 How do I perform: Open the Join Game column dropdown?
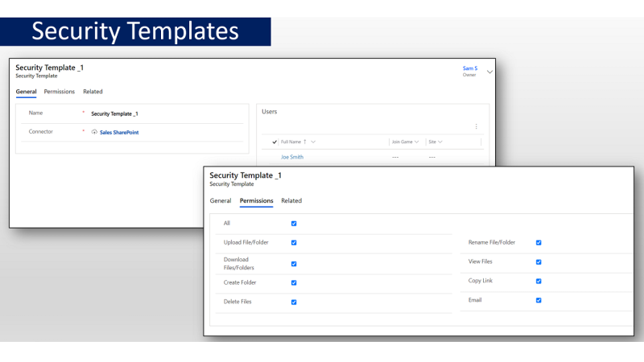417,142
